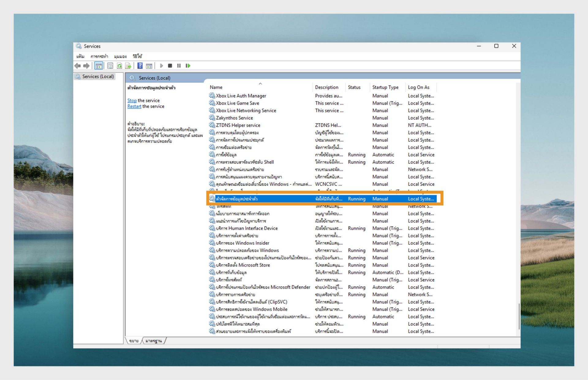
Task: Click the Forward arrow toolbar icon
Action: pos(86,66)
